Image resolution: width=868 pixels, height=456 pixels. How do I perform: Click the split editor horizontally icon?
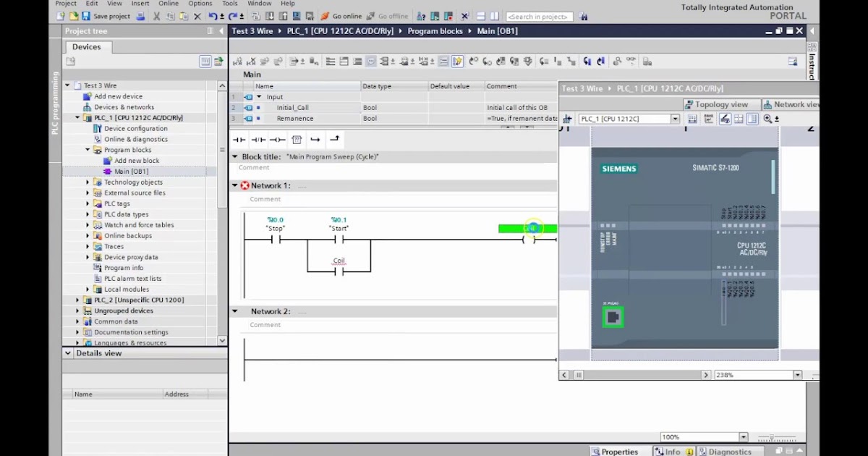pos(480,16)
